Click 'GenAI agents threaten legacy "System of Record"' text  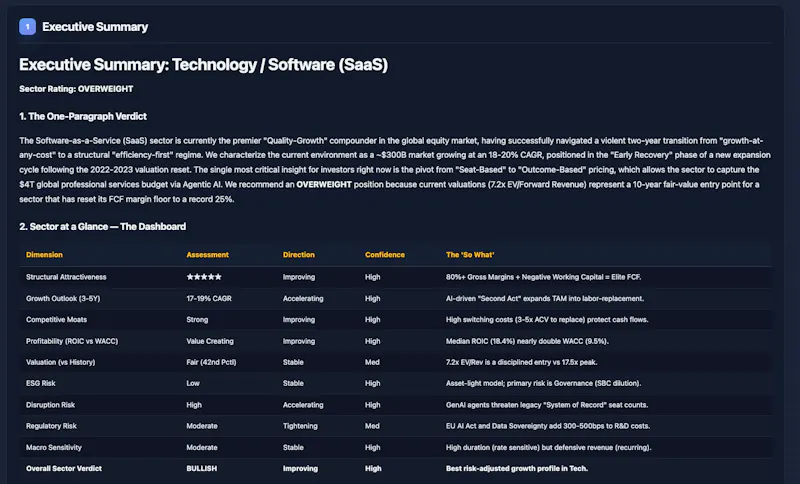[x=529, y=405]
